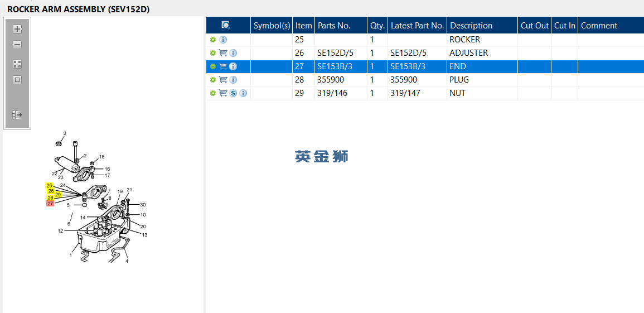Click the ADJUSTER description cell
This screenshot has width=644, height=313.
pyautogui.click(x=482, y=53)
